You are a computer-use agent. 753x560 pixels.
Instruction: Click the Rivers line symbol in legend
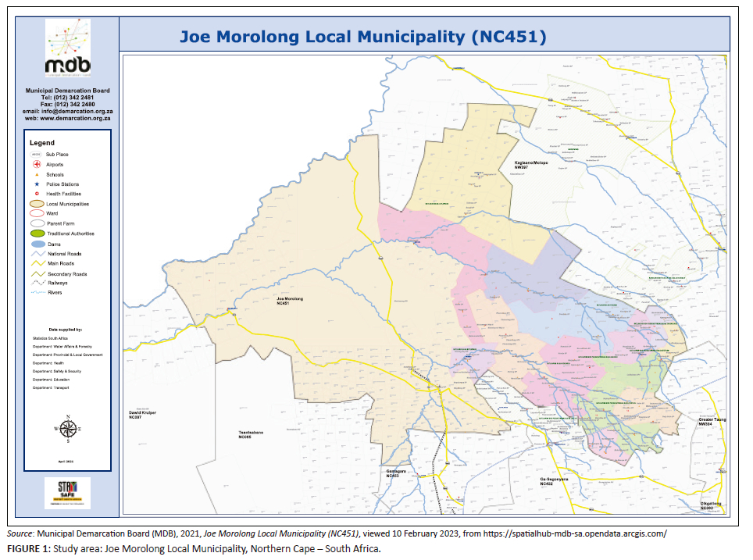tap(36, 293)
